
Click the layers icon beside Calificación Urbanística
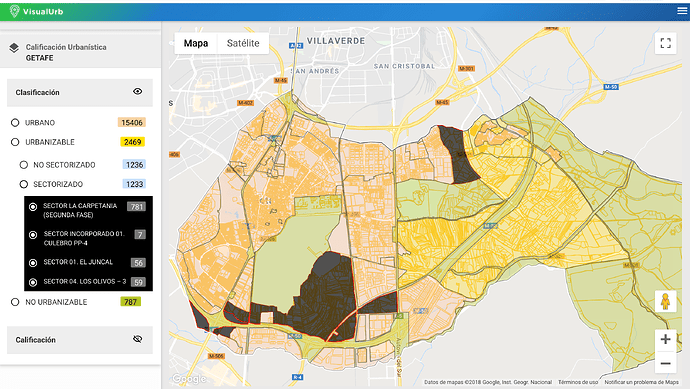[14, 48]
